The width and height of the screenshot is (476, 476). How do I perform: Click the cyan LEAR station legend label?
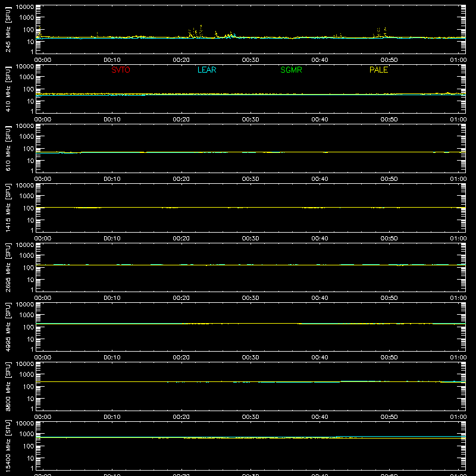[206, 70]
